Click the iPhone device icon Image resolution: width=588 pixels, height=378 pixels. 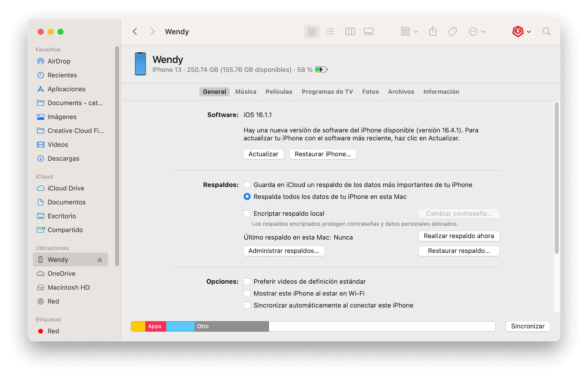tap(140, 64)
